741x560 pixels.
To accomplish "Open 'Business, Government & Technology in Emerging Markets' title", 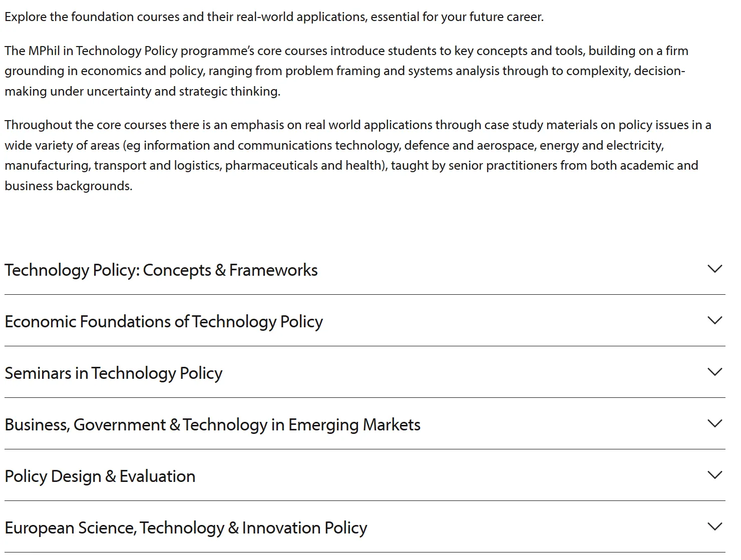I will 213,425.
